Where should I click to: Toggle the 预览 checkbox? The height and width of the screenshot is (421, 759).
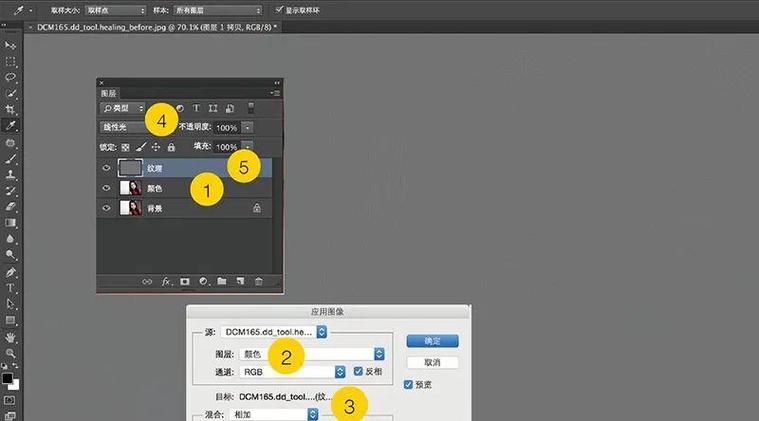408,384
